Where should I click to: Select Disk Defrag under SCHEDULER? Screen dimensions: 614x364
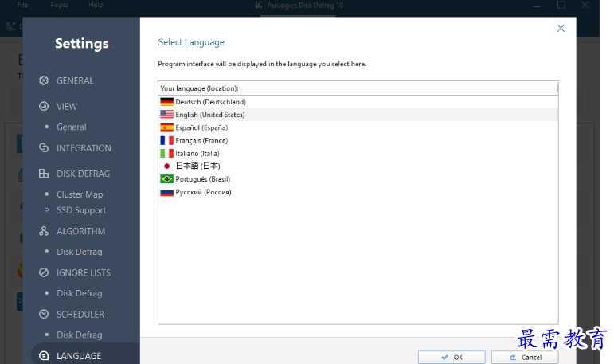click(80, 335)
